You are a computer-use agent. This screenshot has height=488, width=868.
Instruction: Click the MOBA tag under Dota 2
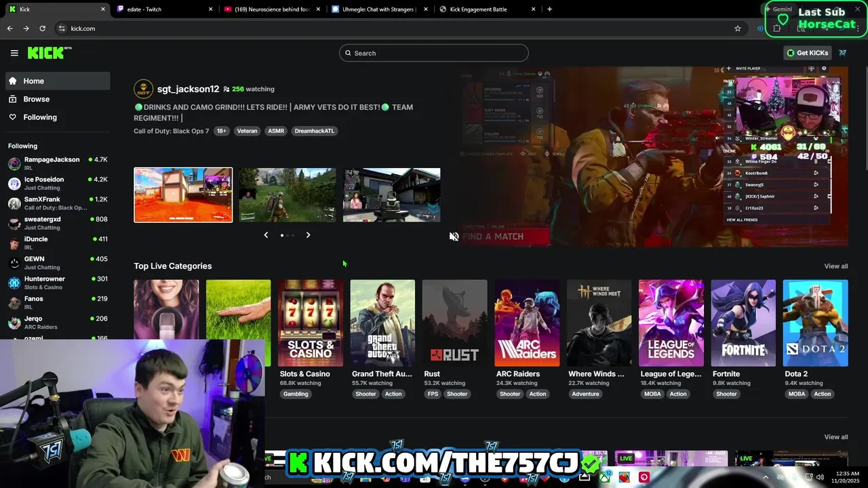797,394
